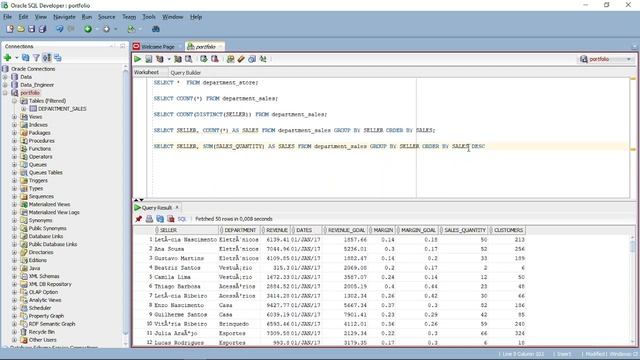Click the REVENUE_GOAL column header
640x360 pixels.
[x=346, y=230]
